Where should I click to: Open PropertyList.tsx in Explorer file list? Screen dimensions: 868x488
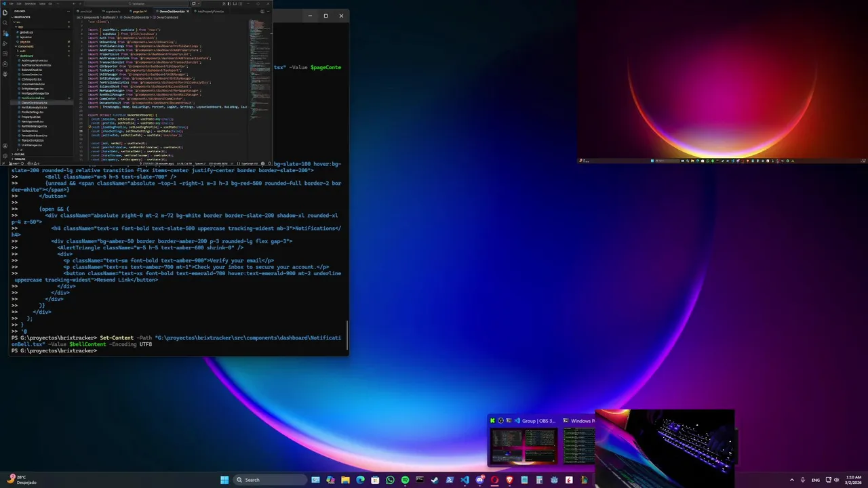coord(31,117)
